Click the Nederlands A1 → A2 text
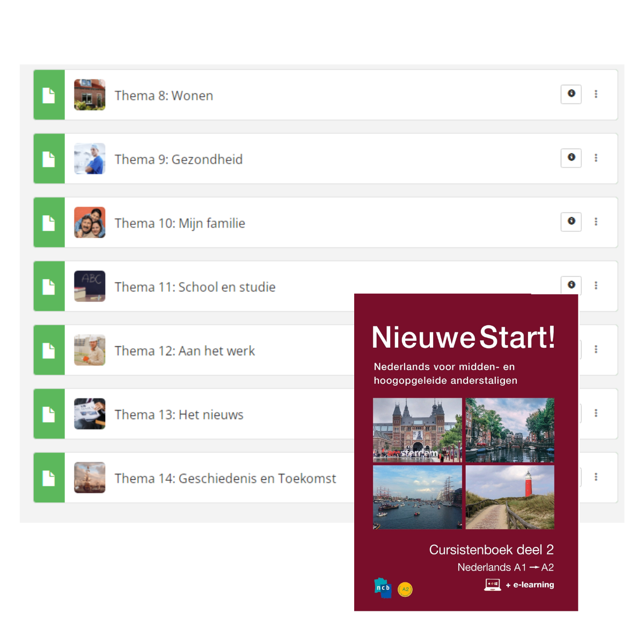 tap(506, 567)
